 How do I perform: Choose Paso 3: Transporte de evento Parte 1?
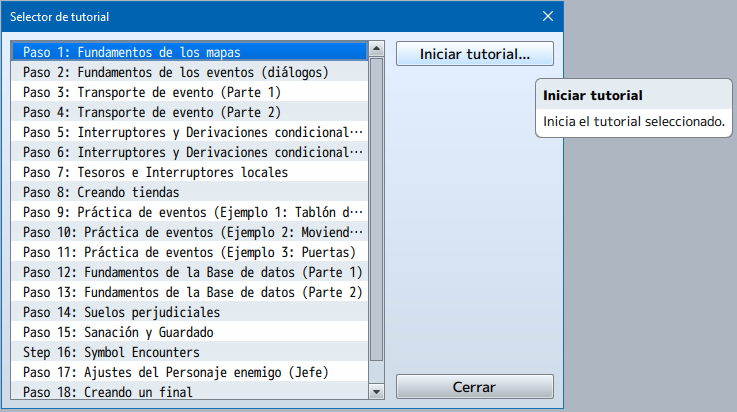[x=190, y=92]
